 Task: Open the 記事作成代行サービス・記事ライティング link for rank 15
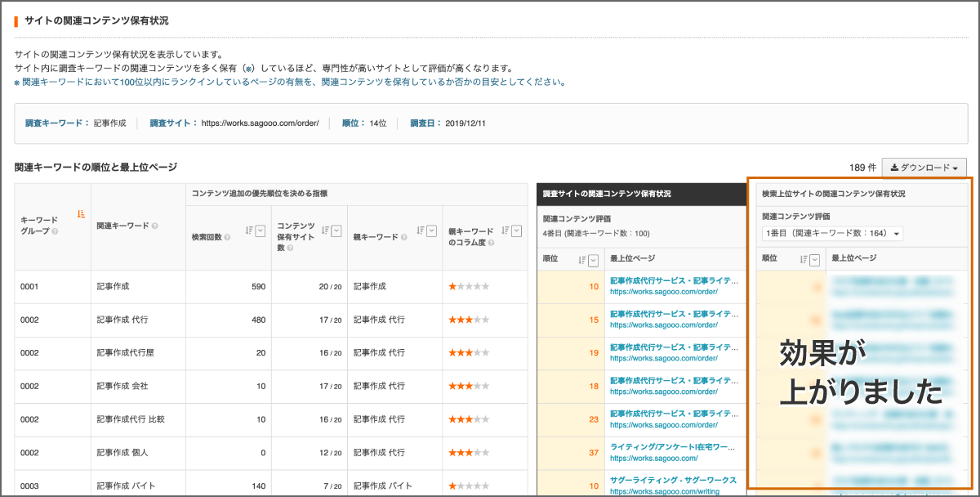pyautogui.click(x=671, y=316)
